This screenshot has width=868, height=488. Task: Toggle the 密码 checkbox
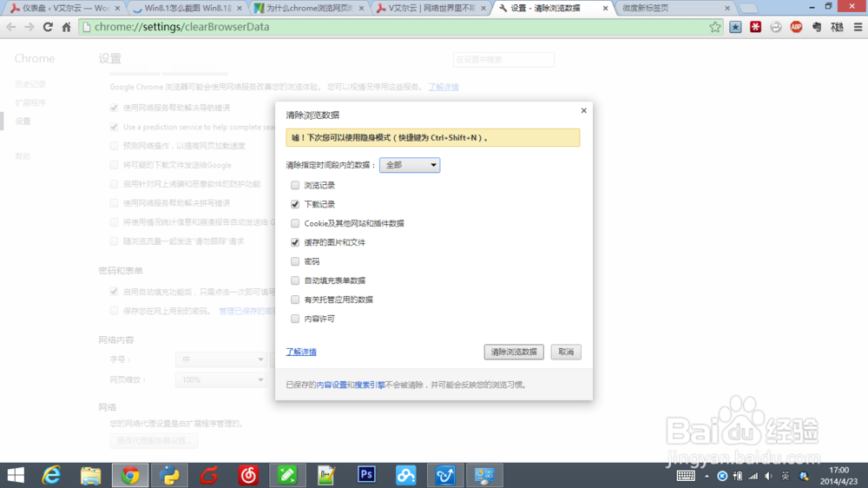pyautogui.click(x=295, y=261)
